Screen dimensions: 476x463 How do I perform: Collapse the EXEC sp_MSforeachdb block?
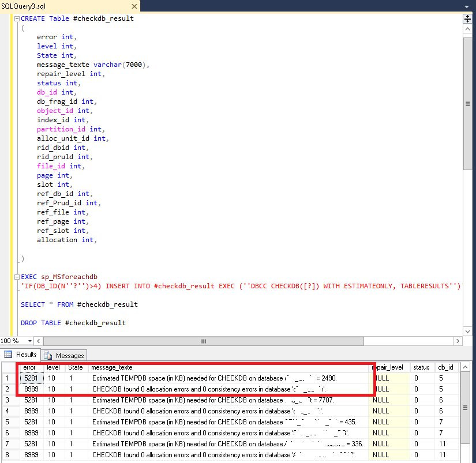click(x=17, y=277)
